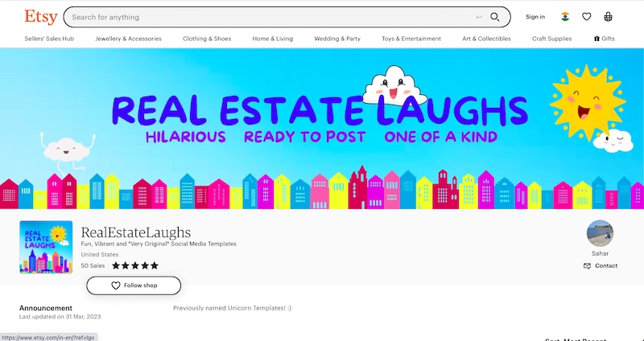Open Clothing & Shoes category
This screenshot has width=644, height=341.
point(207,39)
